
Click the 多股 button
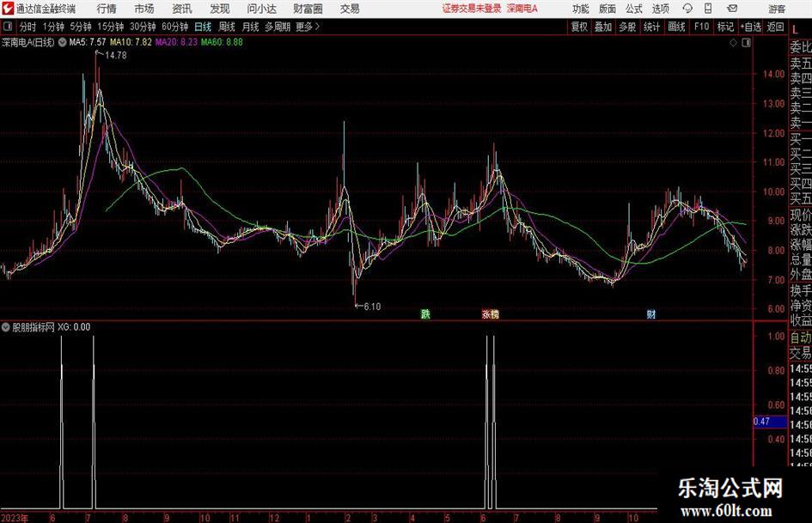(x=627, y=27)
